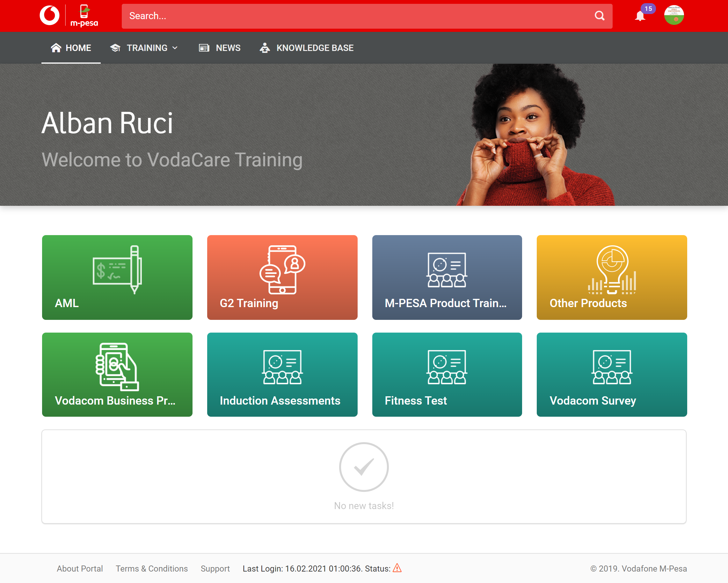This screenshot has height=583, width=728.
Task: Click the home house icon
Action: pos(56,48)
